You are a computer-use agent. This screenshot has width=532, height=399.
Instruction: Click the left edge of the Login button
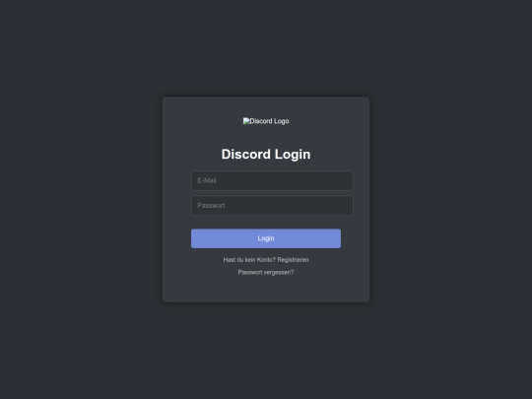coord(194,238)
